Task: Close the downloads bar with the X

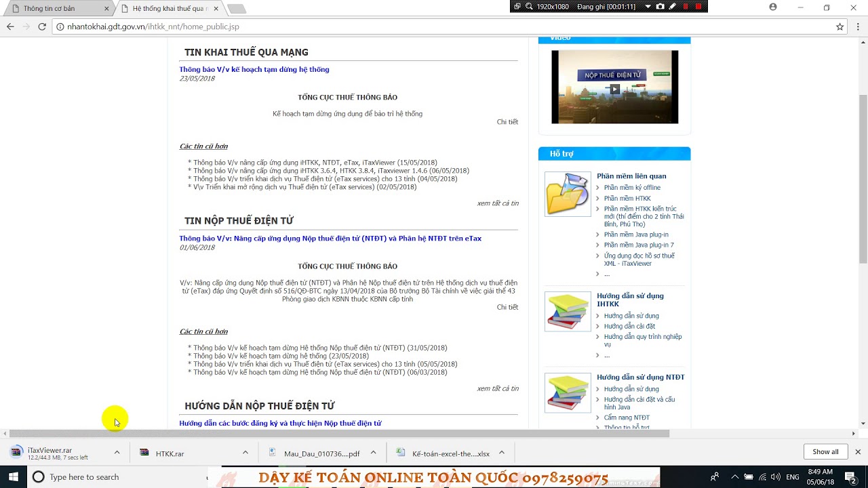Action: 858,452
